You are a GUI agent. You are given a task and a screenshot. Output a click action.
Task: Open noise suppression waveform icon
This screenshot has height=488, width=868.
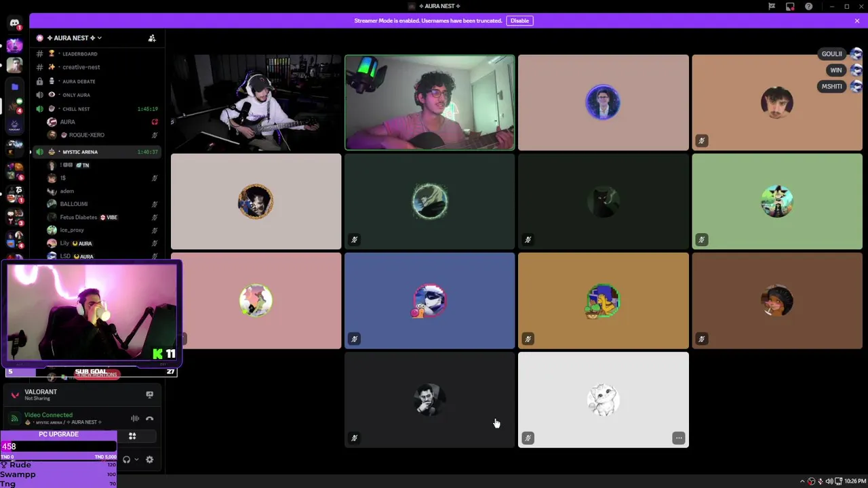click(x=135, y=418)
